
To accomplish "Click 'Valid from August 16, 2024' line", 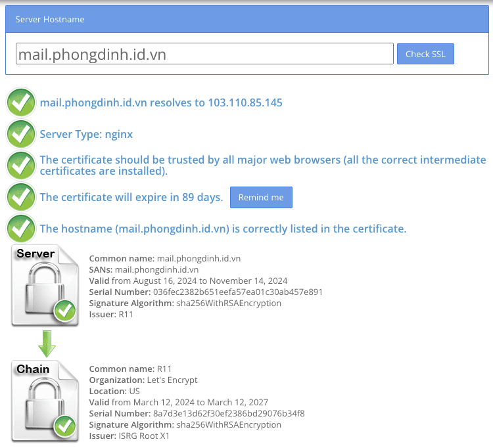I will (x=188, y=281).
